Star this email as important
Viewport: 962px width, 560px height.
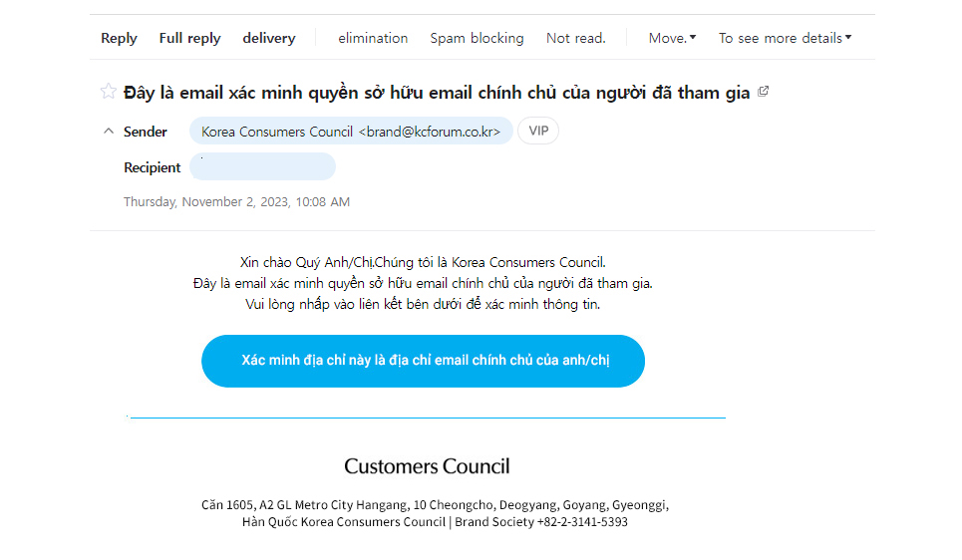pyautogui.click(x=108, y=93)
